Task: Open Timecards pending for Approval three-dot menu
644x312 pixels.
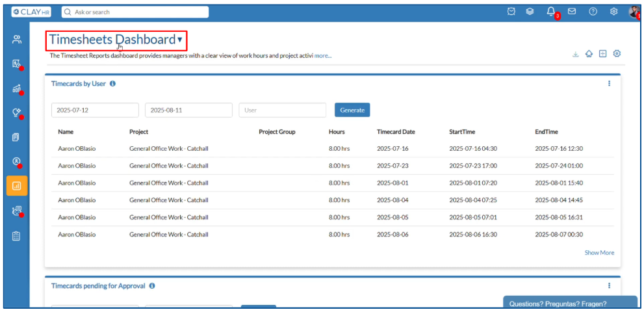Action: [609, 285]
